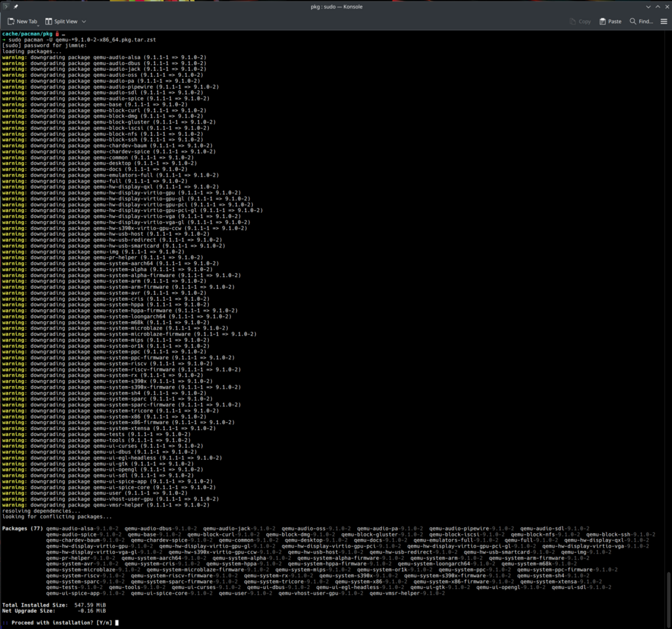Screen dimensions: 672x629
Task: Click the warning line for qemu-system-xtensa
Action: click(x=109, y=428)
